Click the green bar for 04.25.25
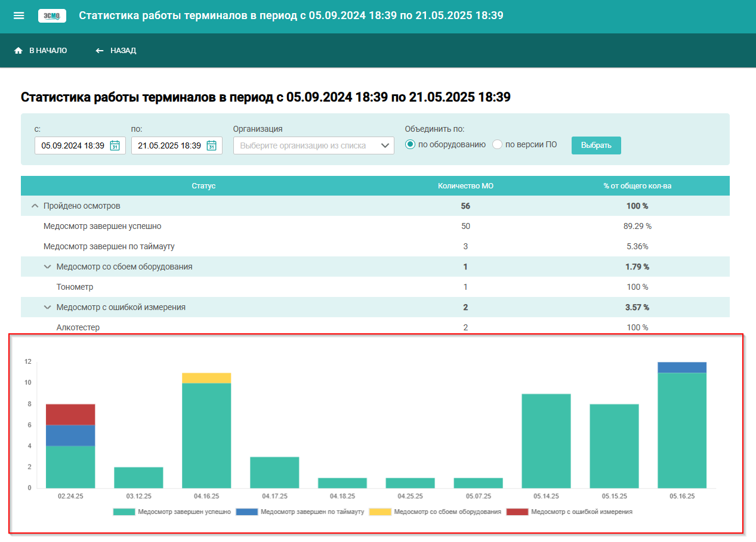Viewport: 756px width, 542px height. pos(411,483)
